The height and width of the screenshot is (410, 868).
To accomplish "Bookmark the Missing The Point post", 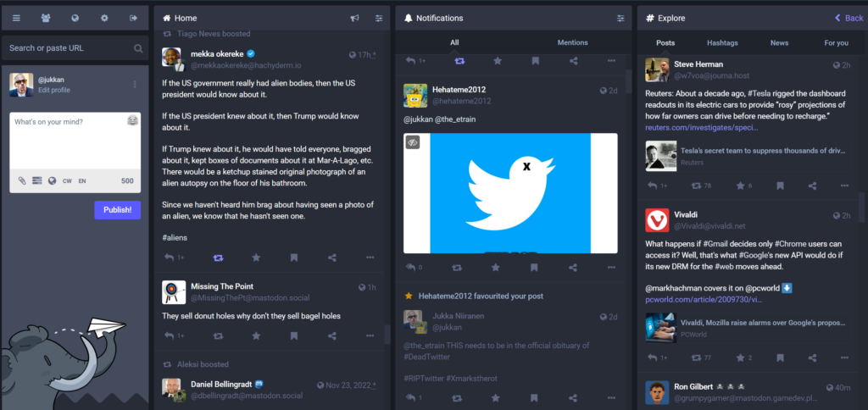I will click(x=294, y=335).
